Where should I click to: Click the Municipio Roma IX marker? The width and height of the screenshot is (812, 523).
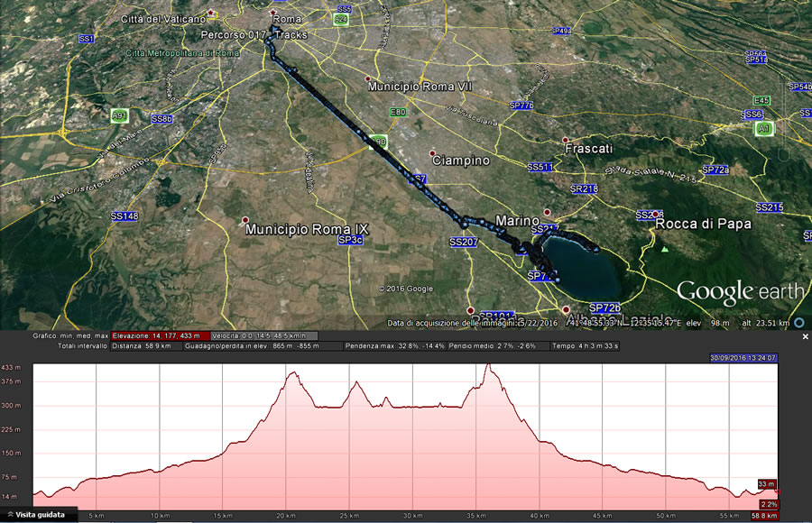tap(245, 220)
